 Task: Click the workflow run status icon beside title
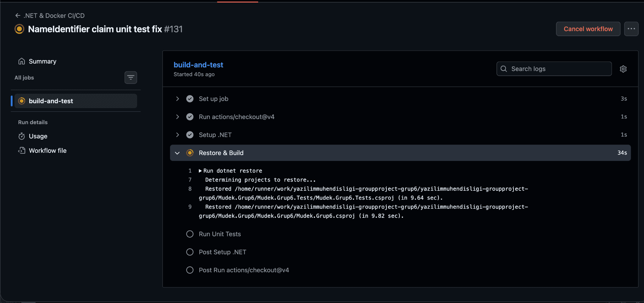19,29
